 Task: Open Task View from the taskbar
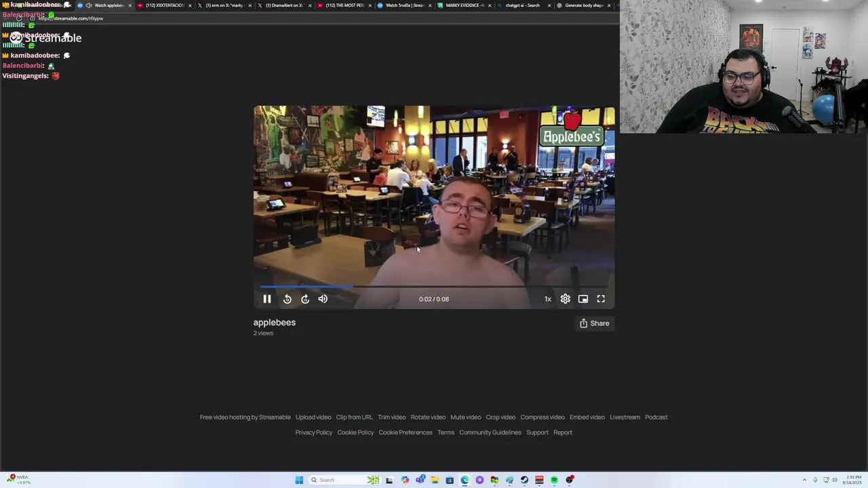click(389, 480)
